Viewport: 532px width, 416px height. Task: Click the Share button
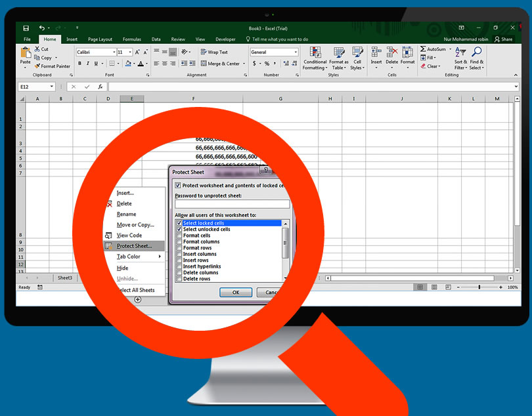(x=503, y=39)
